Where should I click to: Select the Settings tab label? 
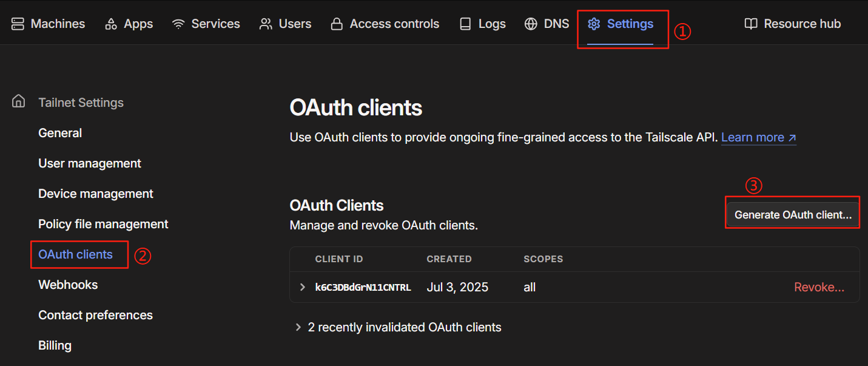tap(630, 24)
